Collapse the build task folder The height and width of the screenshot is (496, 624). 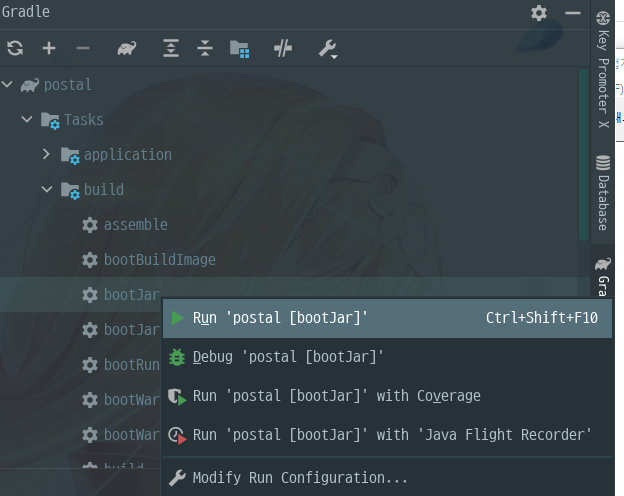[47, 189]
